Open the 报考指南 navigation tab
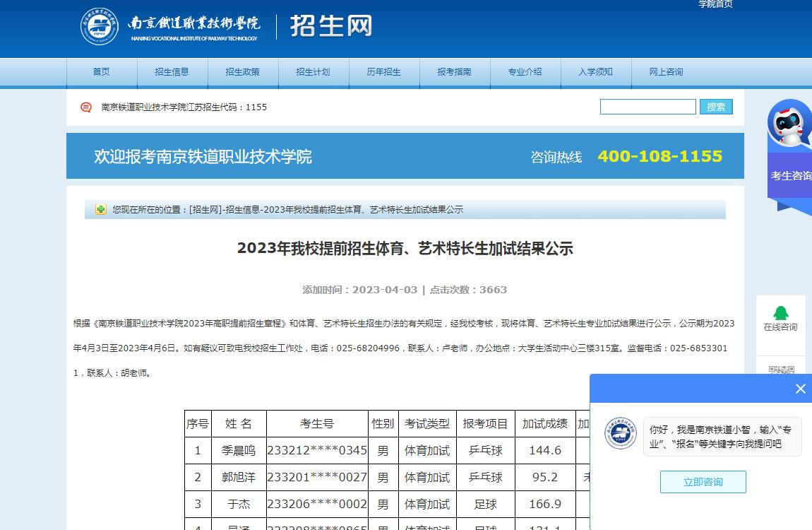Viewport: 812px width, 530px height. point(455,72)
